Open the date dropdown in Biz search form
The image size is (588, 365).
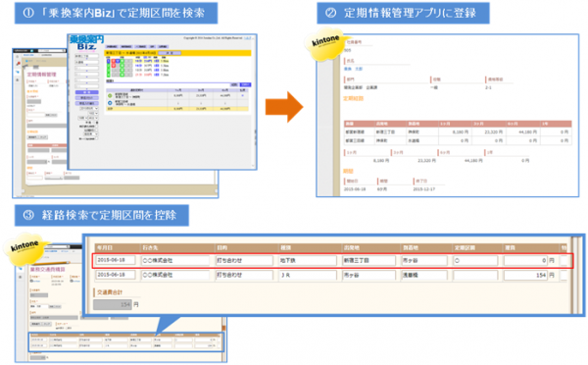(88, 108)
